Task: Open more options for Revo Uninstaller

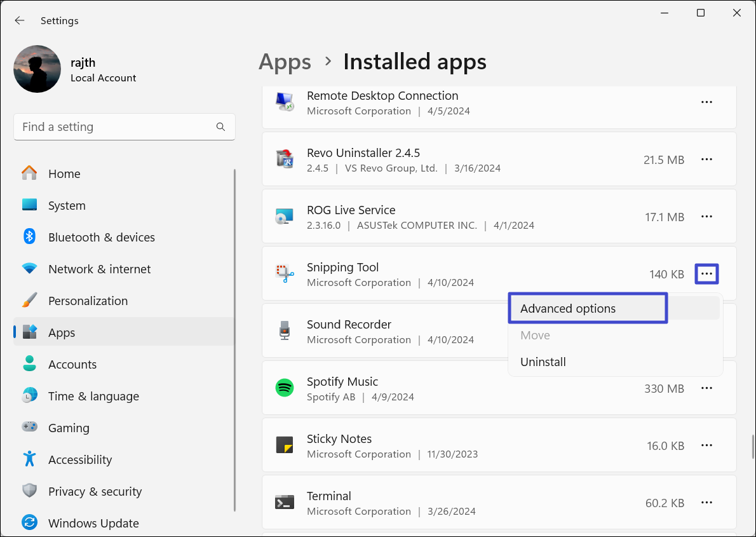Action: (x=706, y=159)
